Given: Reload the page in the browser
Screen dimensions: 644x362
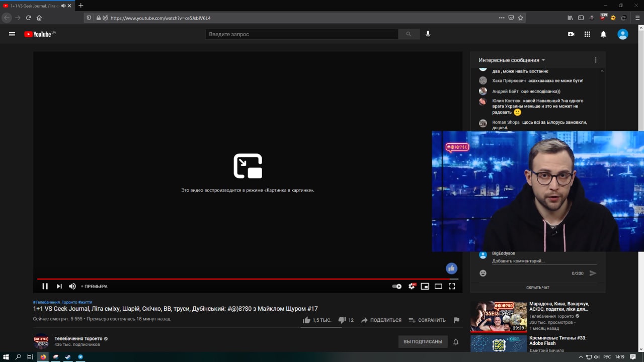Looking at the screenshot, I should tap(29, 18).
